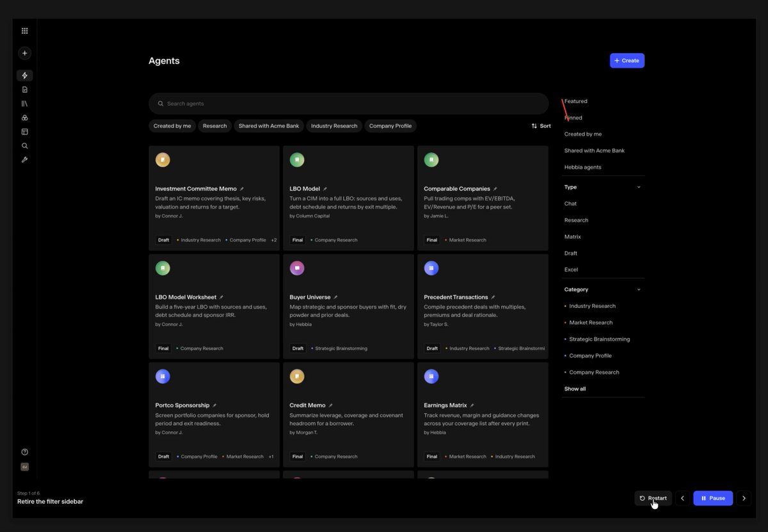Viewport: 768px width, 532px height.
Task: Toggle the Created by me filter chip
Action: (172, 126)
